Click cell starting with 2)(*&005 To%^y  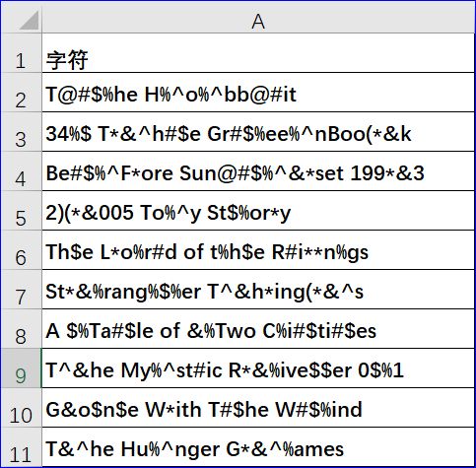click(258, 211)
